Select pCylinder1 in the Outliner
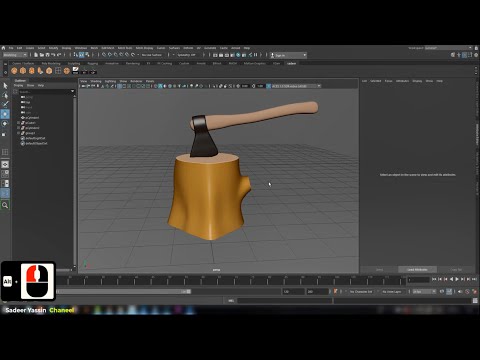Screen dimensions: 480x360 click(x=32, y=118)
